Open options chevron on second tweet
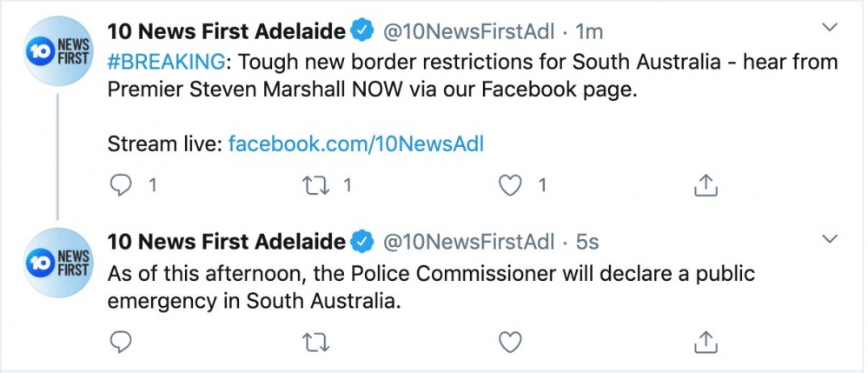Screen dimensions: 868x373 pos(830,238)
